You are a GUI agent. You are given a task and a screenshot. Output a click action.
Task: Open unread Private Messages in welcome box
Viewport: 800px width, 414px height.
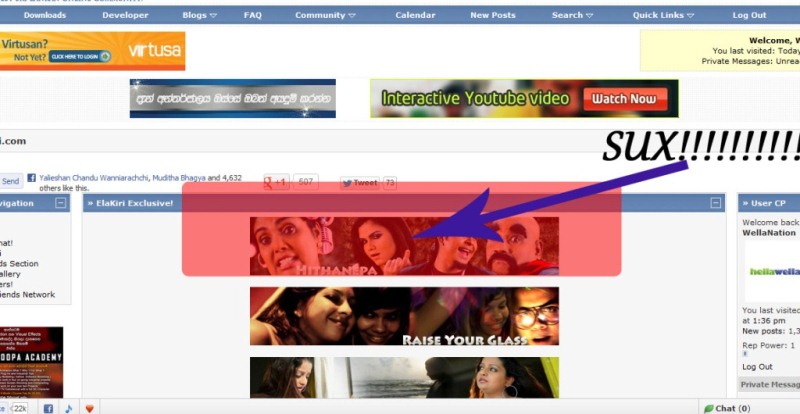click(x=751, y=61)
